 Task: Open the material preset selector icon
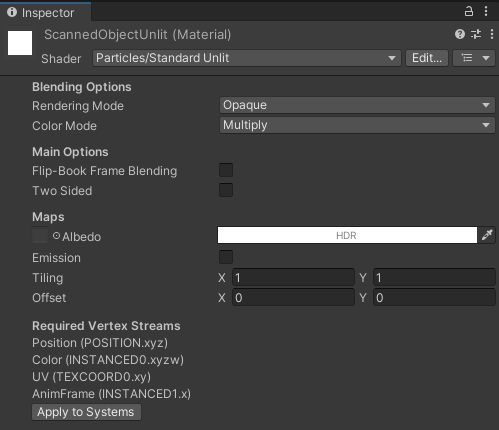[476, 34]
